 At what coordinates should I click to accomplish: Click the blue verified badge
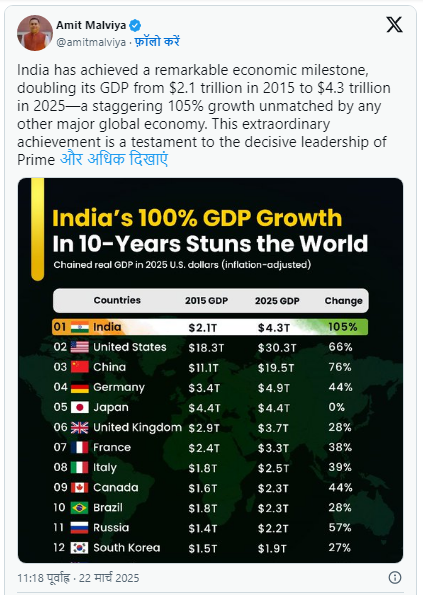[135, 25]
